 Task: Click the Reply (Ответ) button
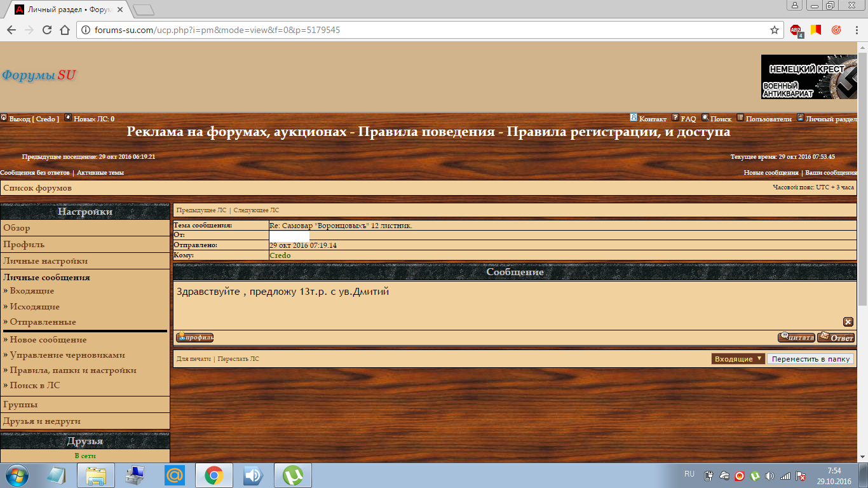(x=836, y=337)
